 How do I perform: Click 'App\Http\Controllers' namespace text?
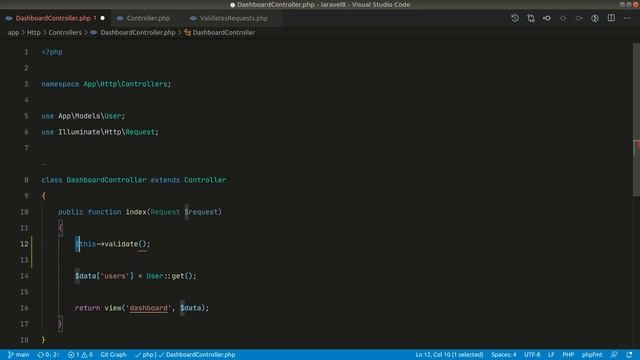(x=125, y=84)
